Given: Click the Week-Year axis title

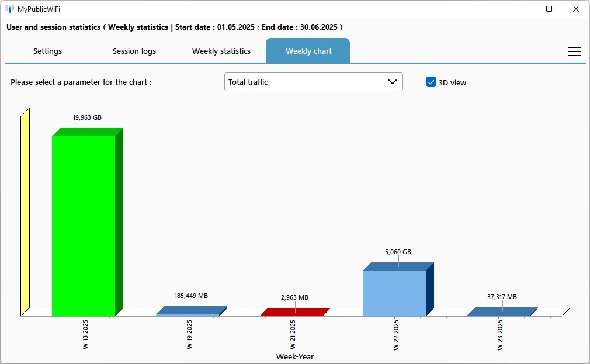Looking at the screenshot, I should point(295,356).
